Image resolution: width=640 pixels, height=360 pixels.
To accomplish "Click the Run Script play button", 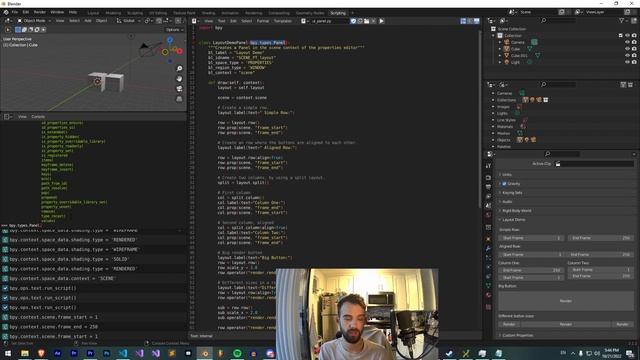I will (x=381, y=21).
